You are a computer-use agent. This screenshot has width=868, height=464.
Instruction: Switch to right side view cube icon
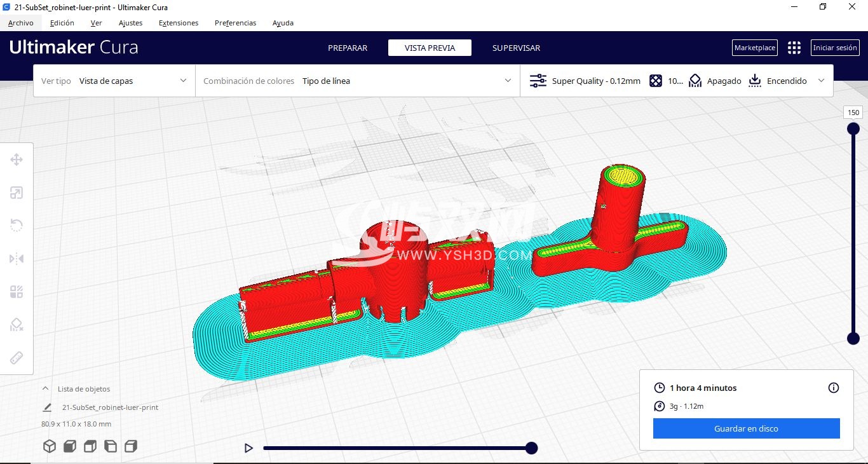pyautogui.click(x=131, y=446)
